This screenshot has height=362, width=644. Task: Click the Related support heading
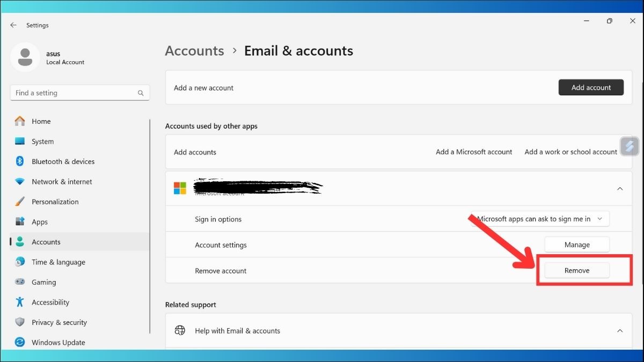click(191, 305)
